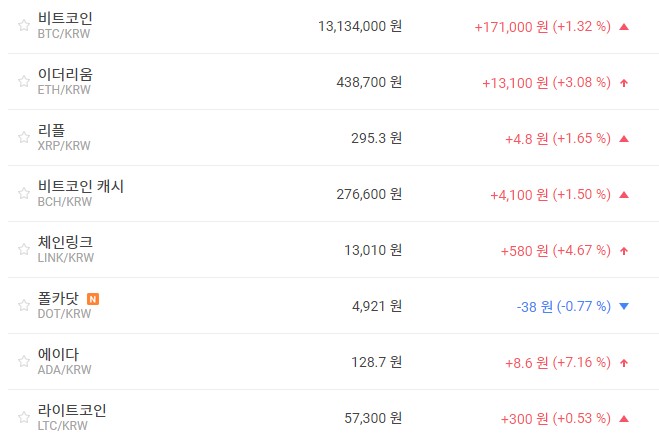Star Bitcoin (BTC/KRW) as favorite
This screenshot has width=659, height=439.
pyautogui.click(x=23, y=26)
